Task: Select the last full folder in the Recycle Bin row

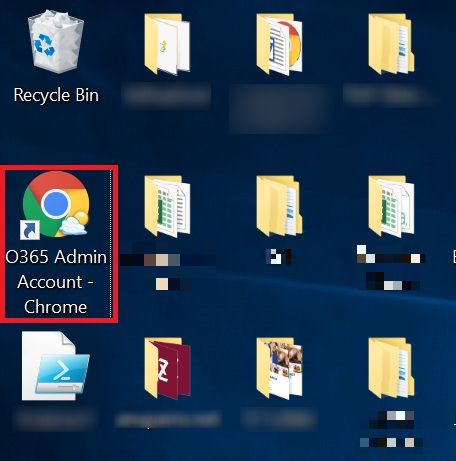Action: (391, 44)
